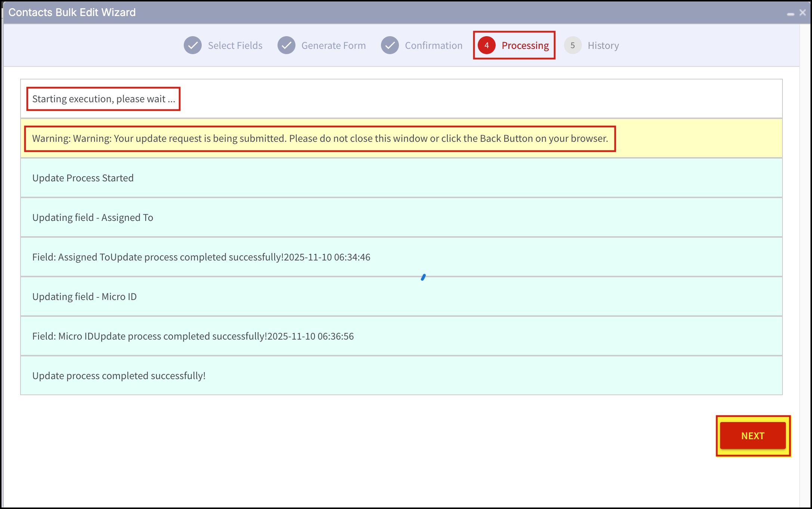Click the red step 4 circle

click(486, 46)
